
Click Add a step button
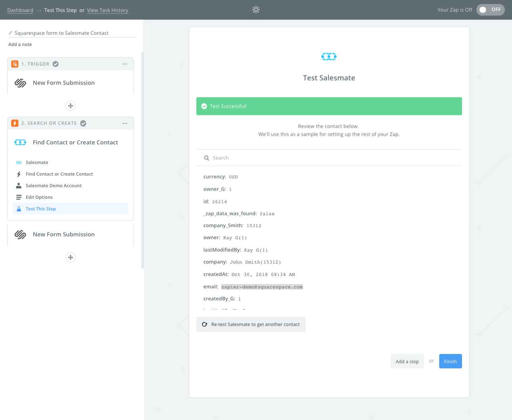[x=407, y=361]
